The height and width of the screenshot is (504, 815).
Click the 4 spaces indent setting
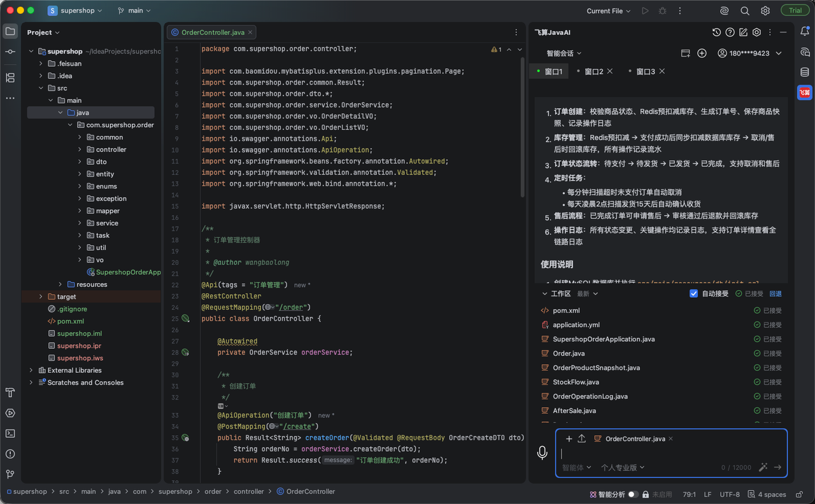point(767,494)
